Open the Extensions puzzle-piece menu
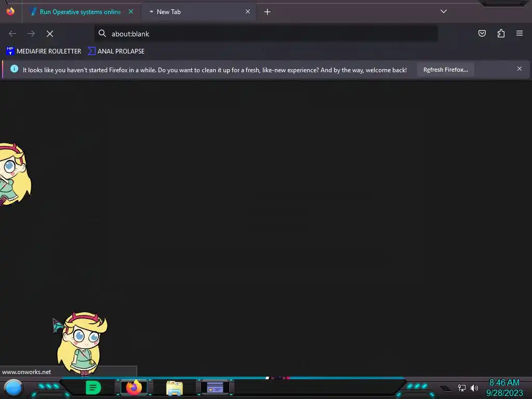Viewport: 532px width, 399px height. coord(501,33)
